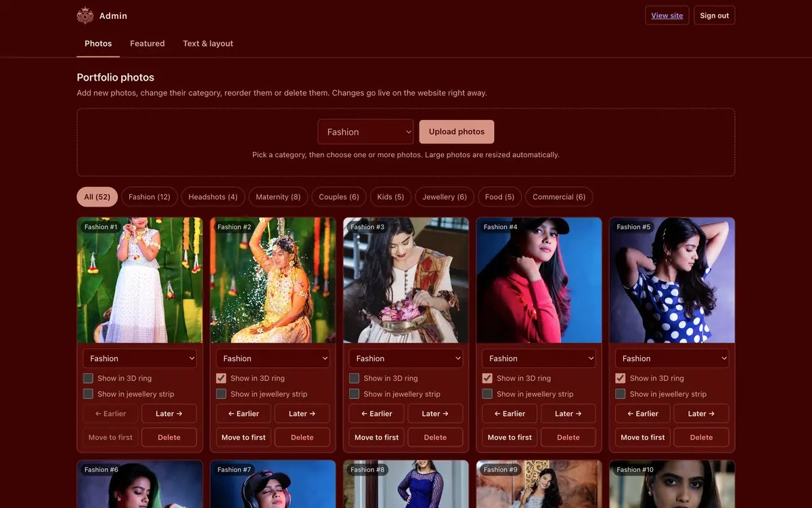Viewport: 812px width, 508px height.
Task: Open Fashion #3 photo thumbnail
Action: (406, 280)
